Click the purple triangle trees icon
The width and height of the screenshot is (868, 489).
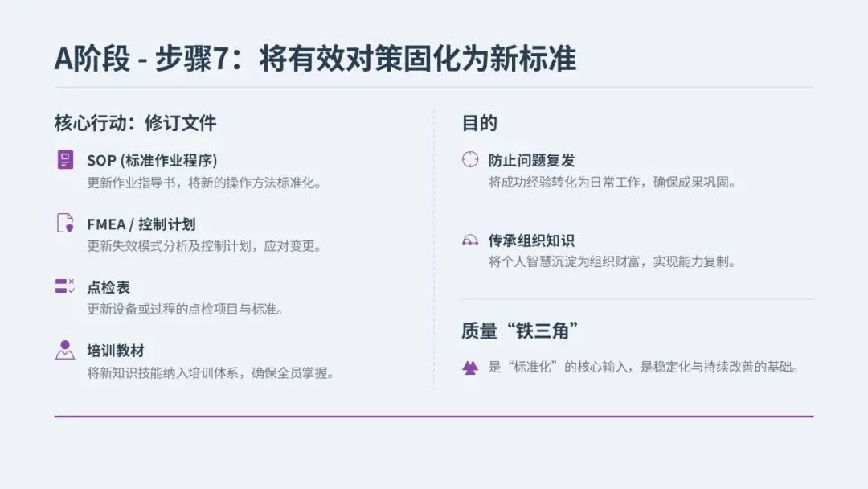click(x=470, y=368)
